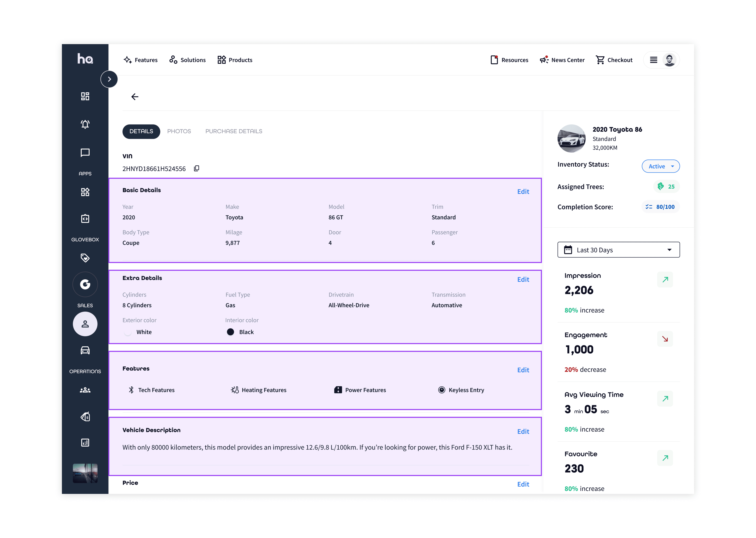This screenshot has width=756, height=538.
Task: Click the Keyless Entry icon
Action: [442, 390]
